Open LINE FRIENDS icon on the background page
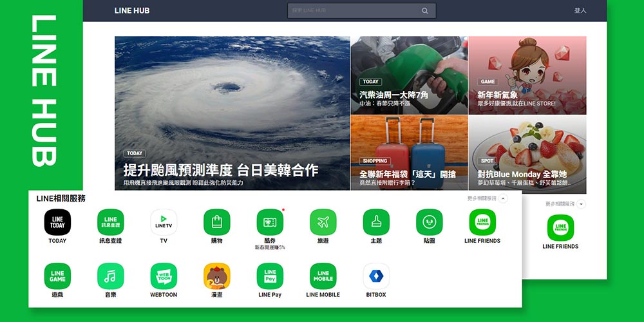 point(560,227)
